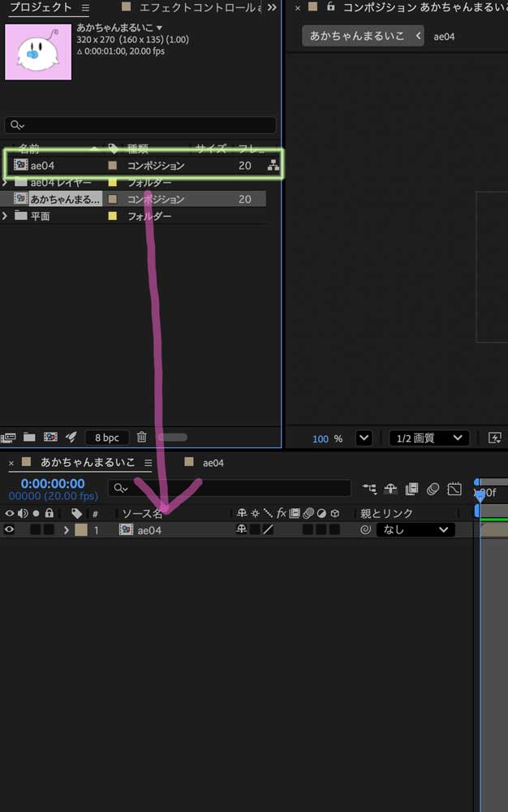Click the timeline layer search field
The width and height of the screenshot is (508, 812).
[229, 488]
